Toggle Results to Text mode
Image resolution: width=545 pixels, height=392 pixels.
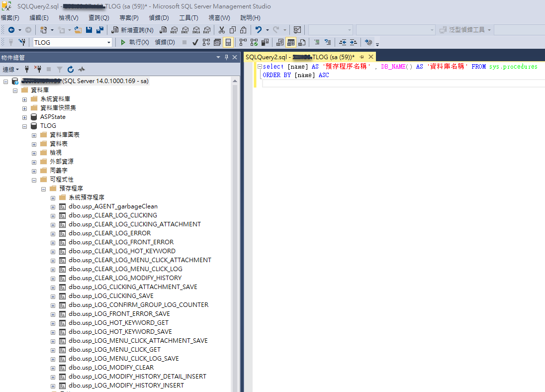point(280,42)
